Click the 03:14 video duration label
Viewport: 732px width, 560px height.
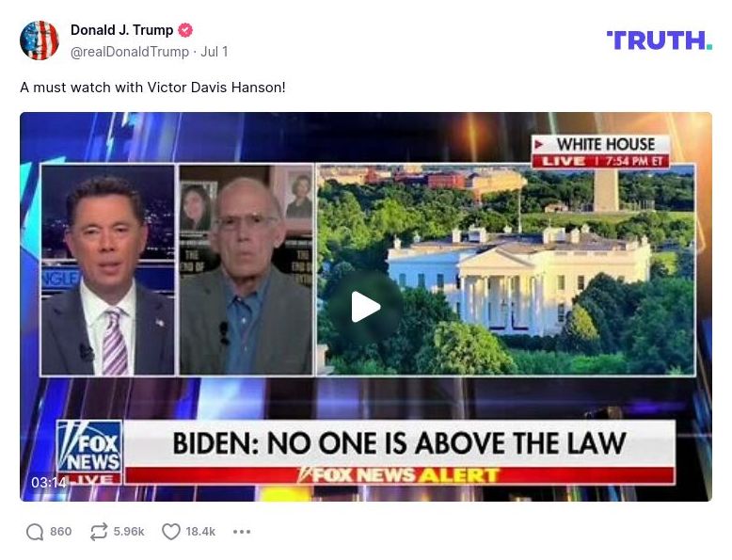point(49,482)
